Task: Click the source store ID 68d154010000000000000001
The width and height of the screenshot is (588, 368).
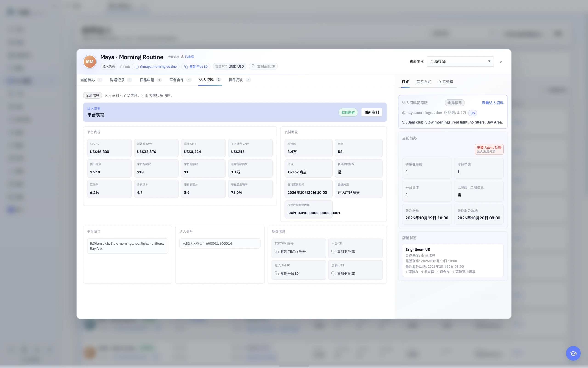Action: click(x=314, y=213)
